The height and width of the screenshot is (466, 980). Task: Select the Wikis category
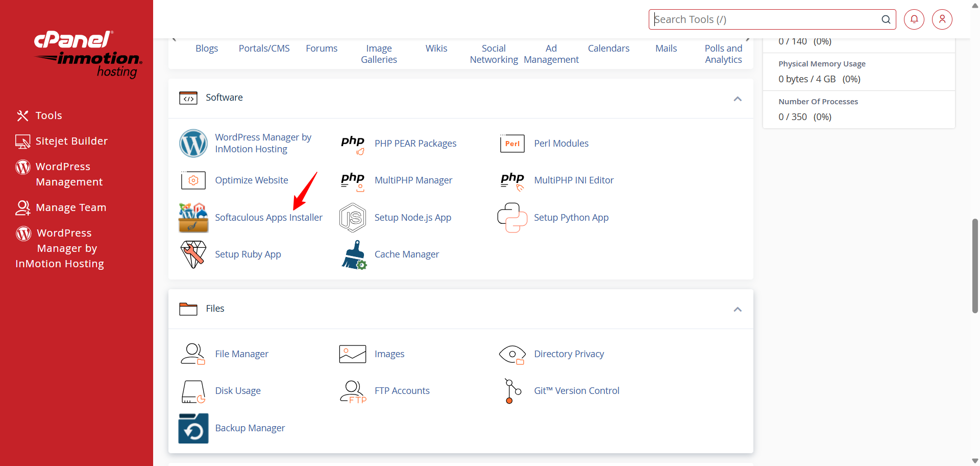click(436, 49)
